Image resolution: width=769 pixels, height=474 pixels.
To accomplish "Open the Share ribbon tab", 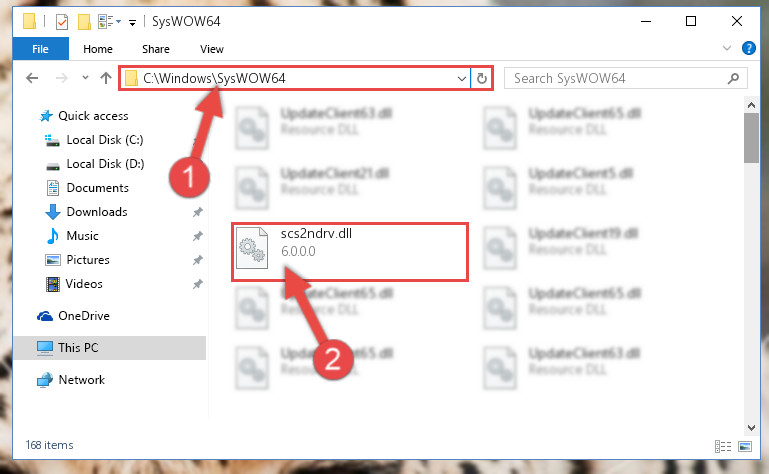I will [x=155, y=49].
